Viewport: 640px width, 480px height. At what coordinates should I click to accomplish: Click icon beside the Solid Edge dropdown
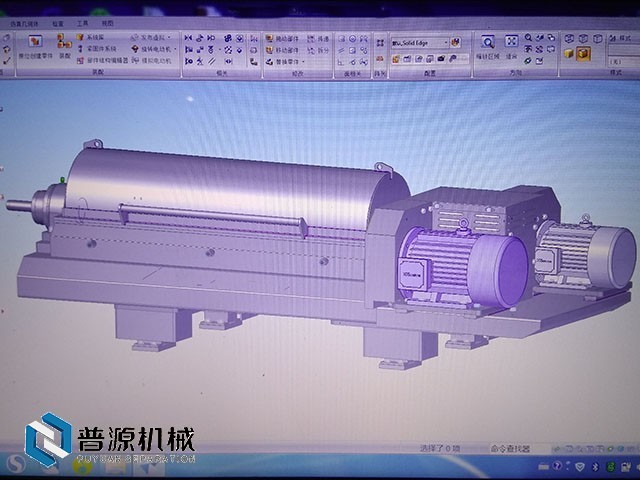(x=456, y=42)
